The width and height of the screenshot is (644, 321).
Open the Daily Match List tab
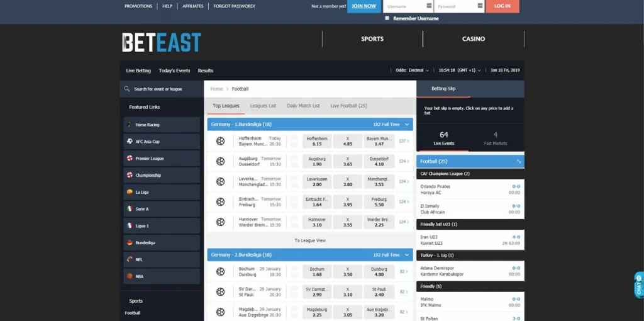click(303, 106)
